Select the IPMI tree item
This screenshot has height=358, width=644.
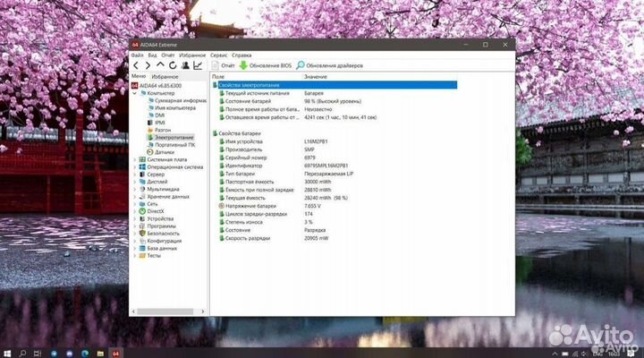coord(156,123)
